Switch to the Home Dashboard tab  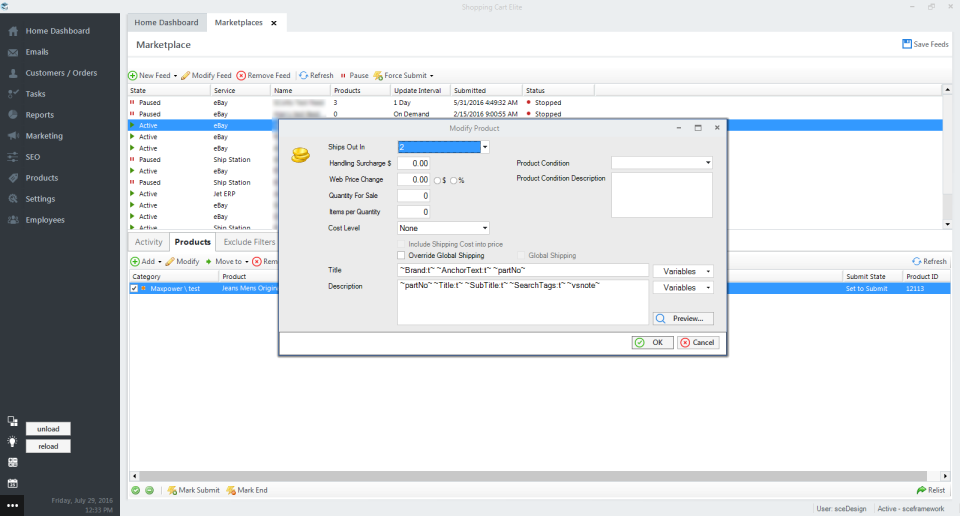[x=166, y=22]
